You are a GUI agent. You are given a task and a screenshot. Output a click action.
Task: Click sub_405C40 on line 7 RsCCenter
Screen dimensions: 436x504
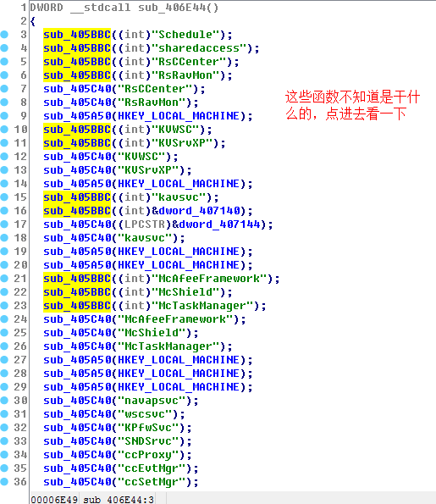click(x=77, y=89)
